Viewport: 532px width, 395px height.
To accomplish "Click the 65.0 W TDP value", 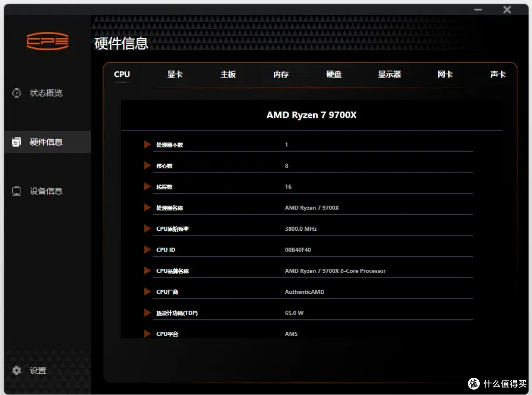I will [x=294, y=313].
